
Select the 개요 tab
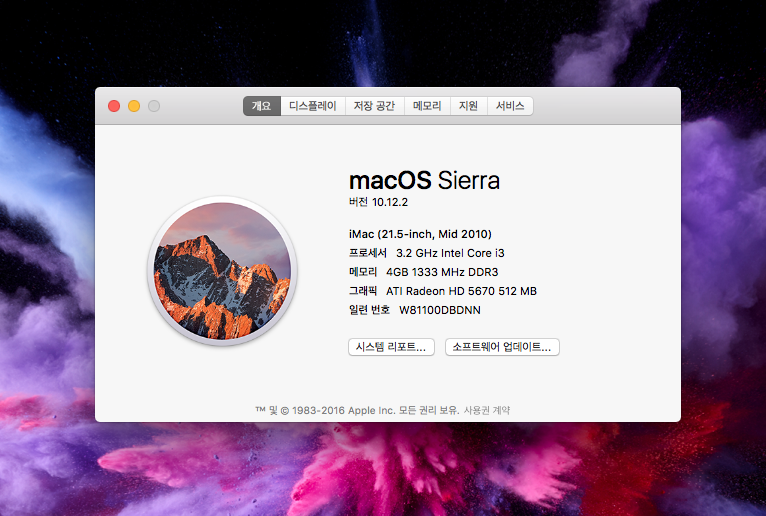tap(262, 106)
